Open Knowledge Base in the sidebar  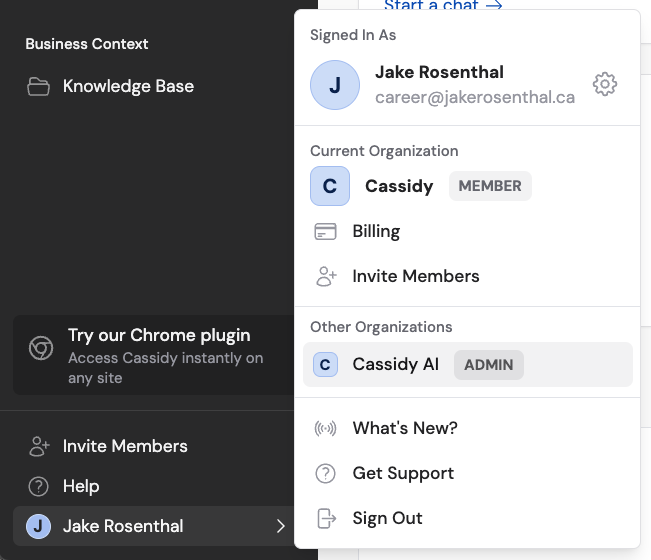click(154, 86)
